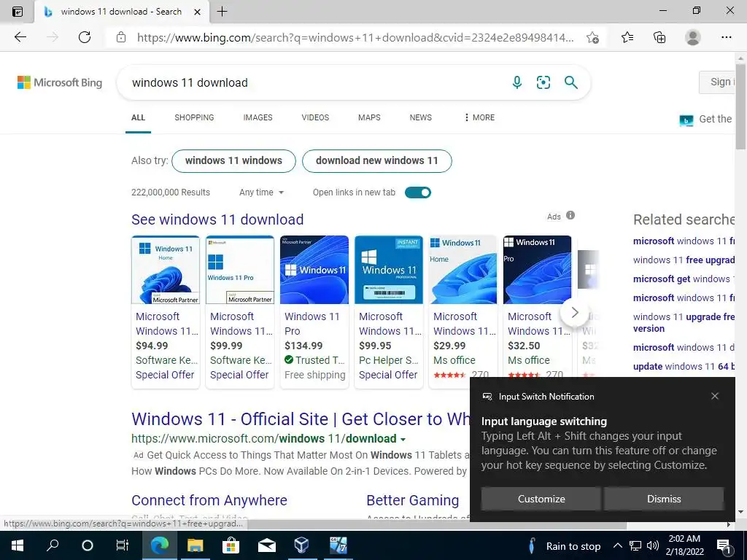This screenshot has width=747, height=560.
Task: Open VirtualBox cube taskbar icon
Action: click(x=301, y=545)
